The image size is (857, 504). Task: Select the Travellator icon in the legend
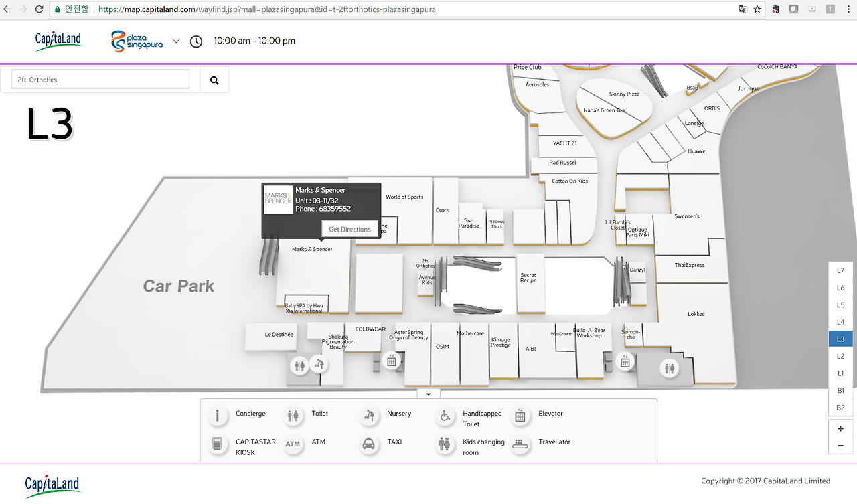click(x=520, y=444)
